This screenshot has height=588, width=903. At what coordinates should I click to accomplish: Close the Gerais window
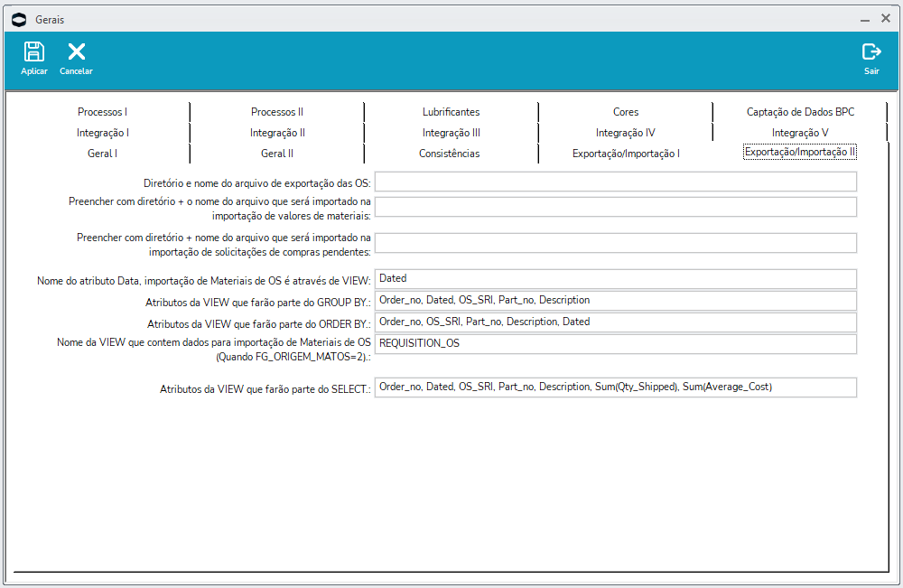[x=886, y=18]
